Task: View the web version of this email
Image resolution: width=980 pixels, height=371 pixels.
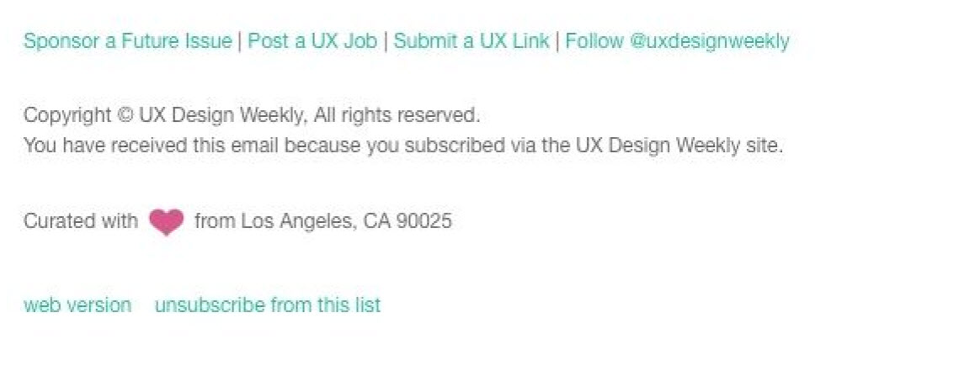Action: tap(77, 305)
